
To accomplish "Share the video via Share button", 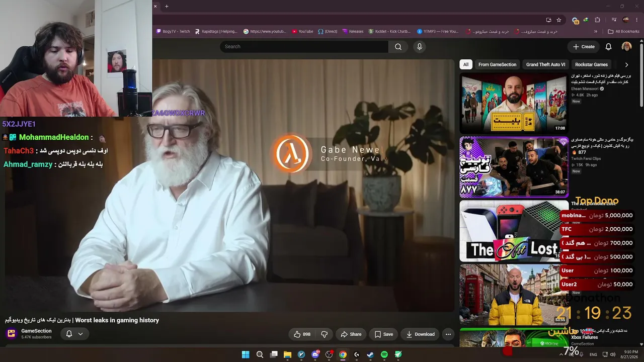I will point(351,334).
